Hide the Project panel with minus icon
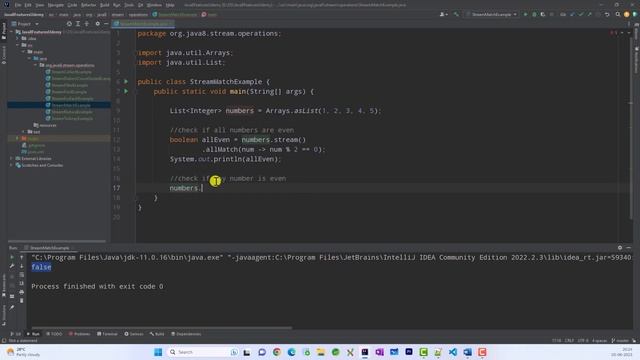 pyautogui.click(x=106, y=24)
